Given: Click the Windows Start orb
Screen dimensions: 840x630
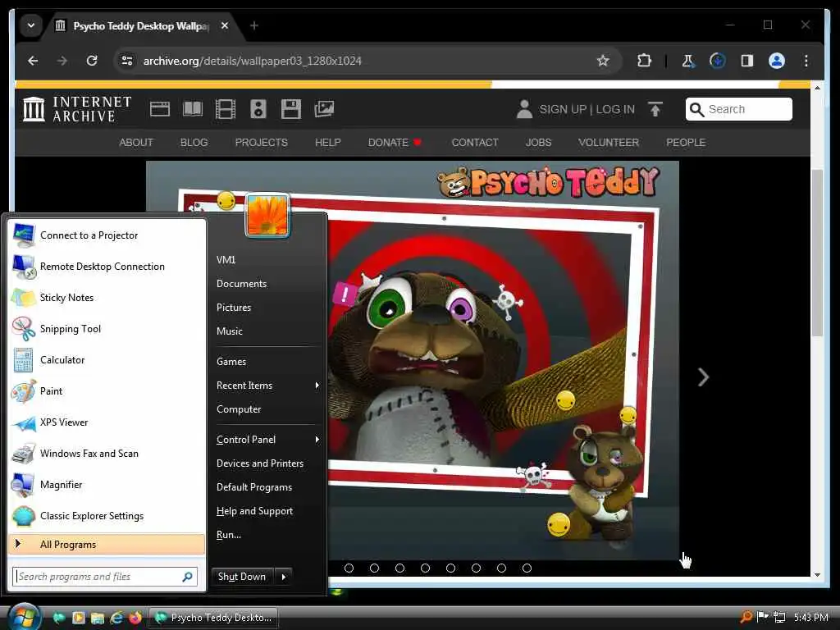Looking at the screenshot, I should pyautogui.click(x=23, y=617).
